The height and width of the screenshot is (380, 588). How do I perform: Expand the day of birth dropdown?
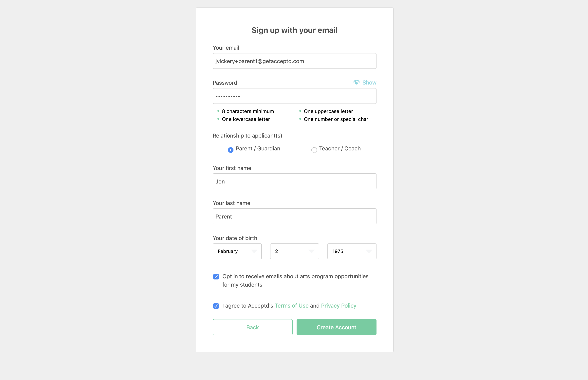click(294, 251)
